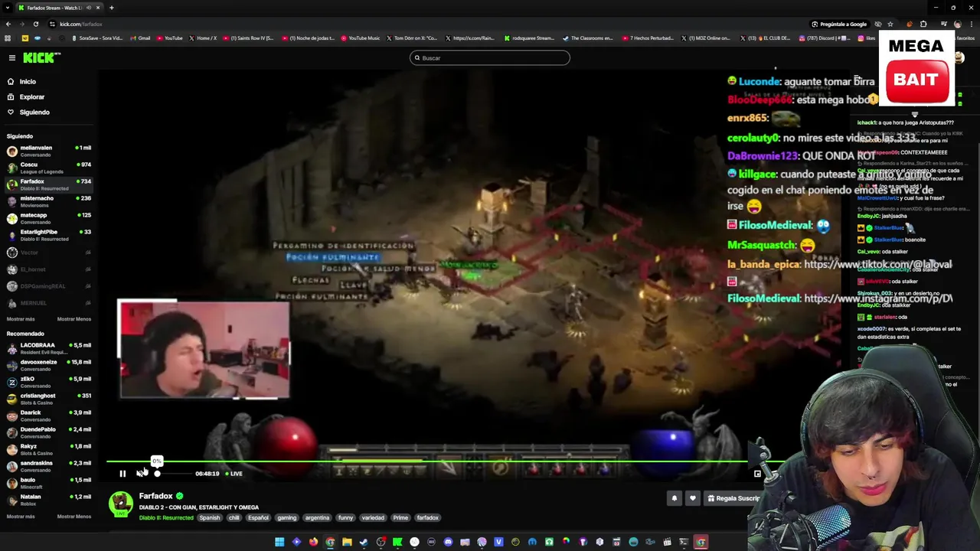Click the green KICK logo

tap(41, 57)
